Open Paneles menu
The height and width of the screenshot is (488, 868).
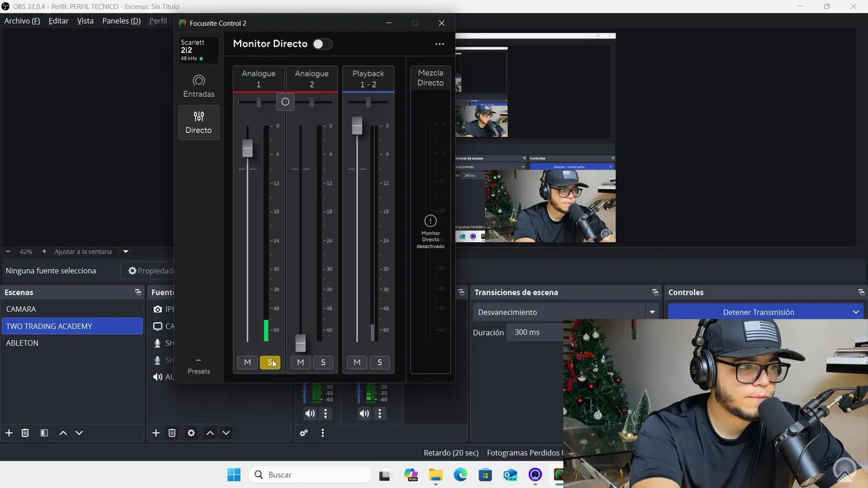(121, 21)
